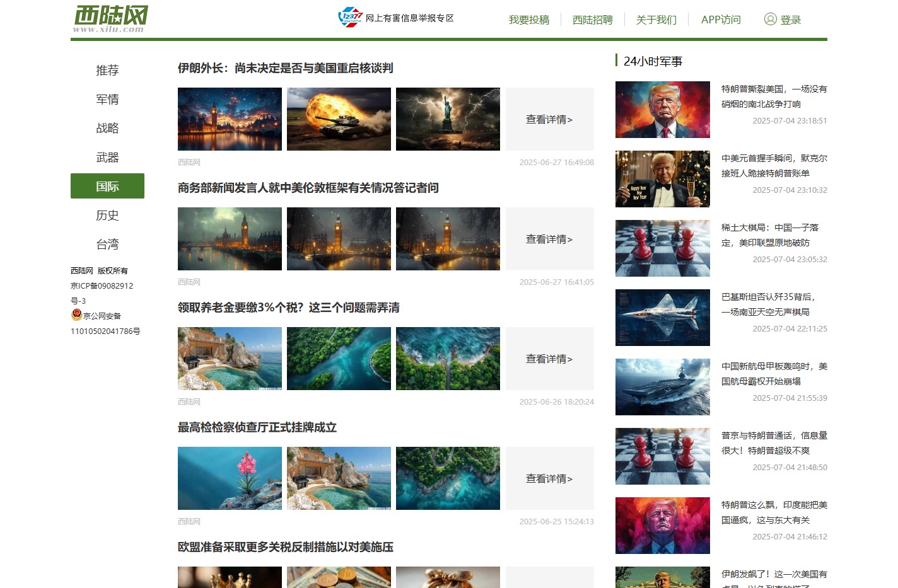This screenshot has width=898, height=588.
Task: Click 查看详情 for the 最高检 article
Action: click(x=549, y=478)
